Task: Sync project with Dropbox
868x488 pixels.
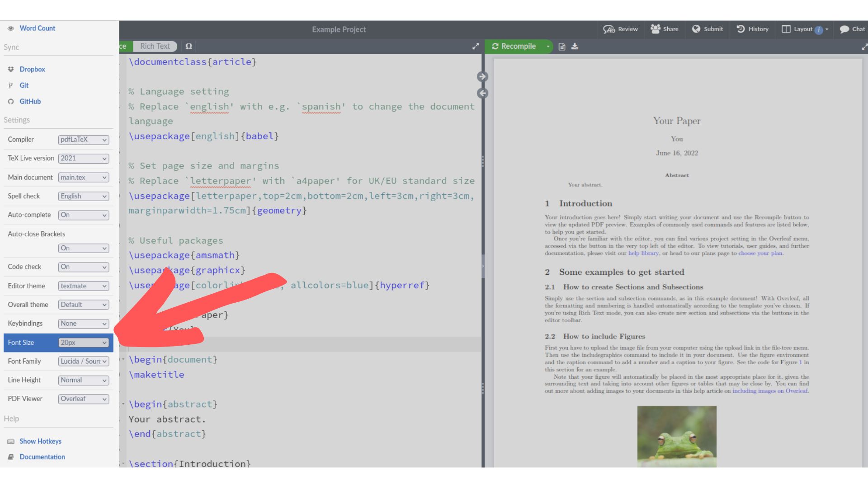Action: tap(32, 69)
